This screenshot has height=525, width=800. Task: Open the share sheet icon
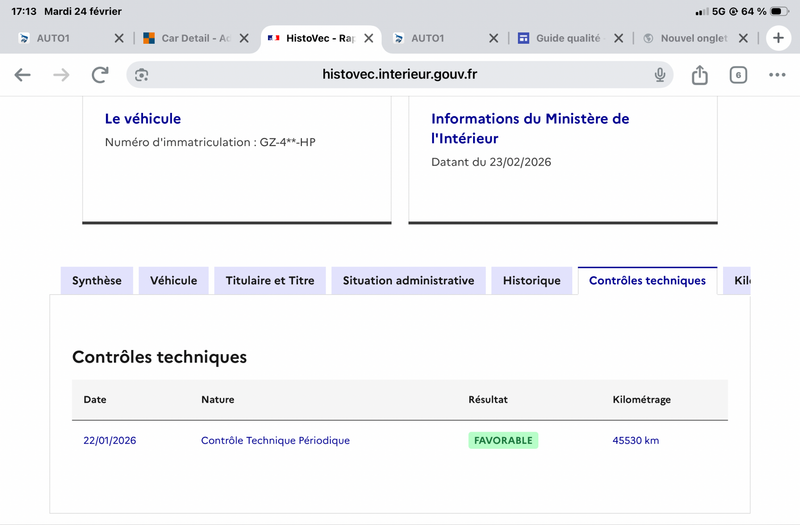pos(700,75)
